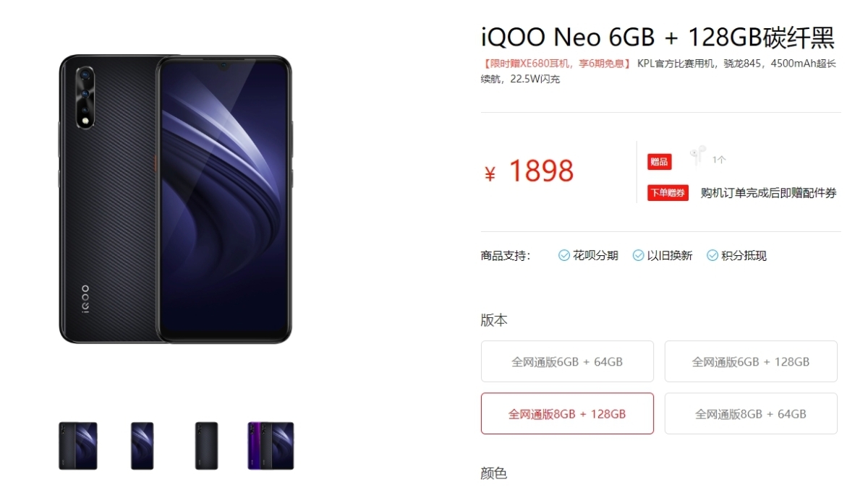Open the 限时赠XE680耳机 promotion link
868x490 pixels.
tap(556, 64)
